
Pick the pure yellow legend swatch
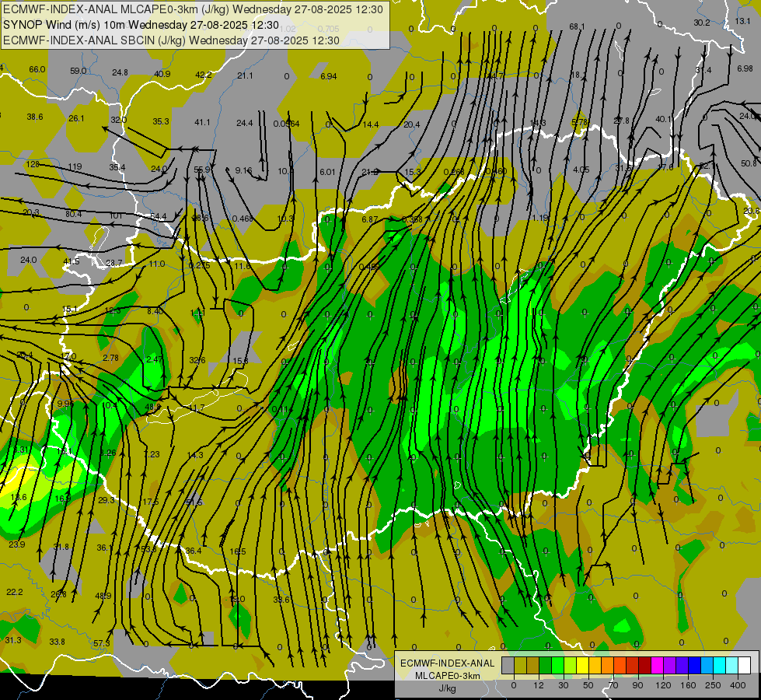[583, 665]
